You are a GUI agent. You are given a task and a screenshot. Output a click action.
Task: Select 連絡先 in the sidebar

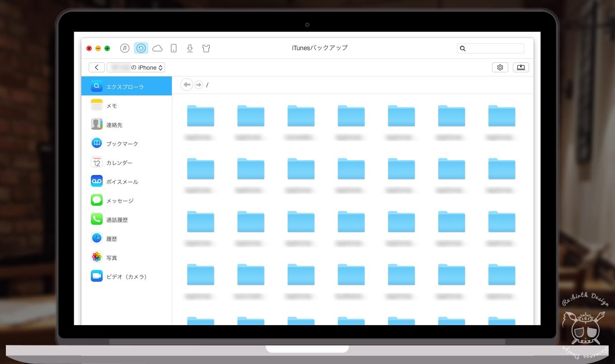pyautogui.click(x=114, y=125)
